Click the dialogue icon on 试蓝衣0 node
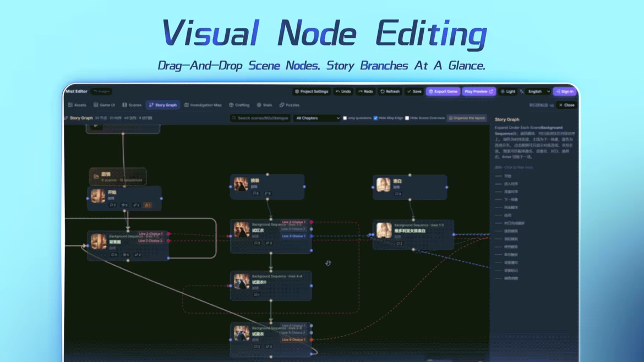 [256, 295]
